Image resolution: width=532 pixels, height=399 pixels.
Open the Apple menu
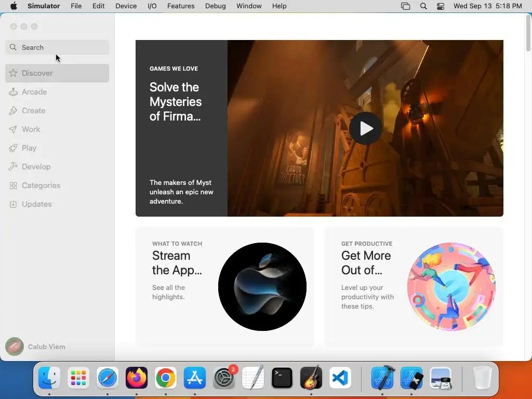(14, 6)
